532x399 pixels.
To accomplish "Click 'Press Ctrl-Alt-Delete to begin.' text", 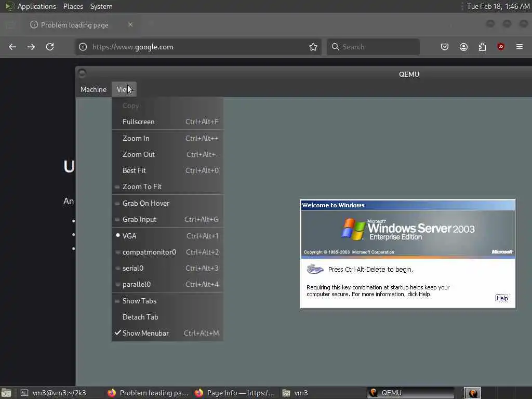I will point(370,270).
